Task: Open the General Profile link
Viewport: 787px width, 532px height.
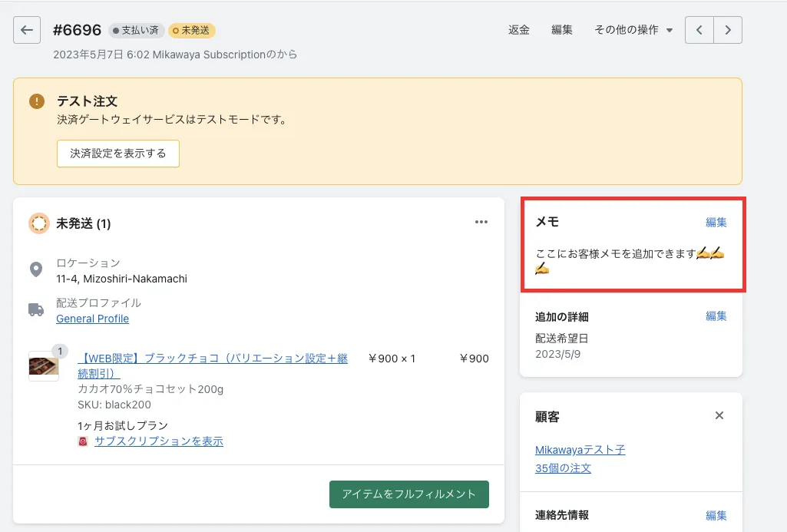Action: pyautogui.click(x=92, y=319)
